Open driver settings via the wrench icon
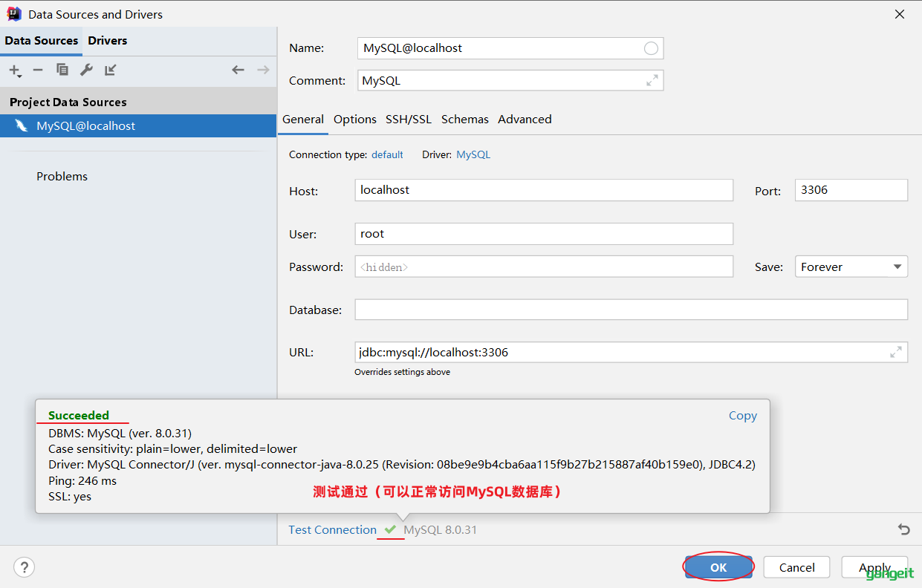Image resolution: width=922 pixels, height=588 pixels. (x=86, y=70)
